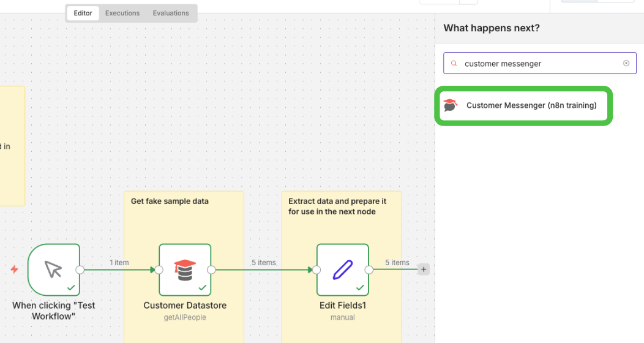The height and width of the screenshot is (343, 644).
Task: Click the Customer Datastore input connector
Action: tap(159, 269)
